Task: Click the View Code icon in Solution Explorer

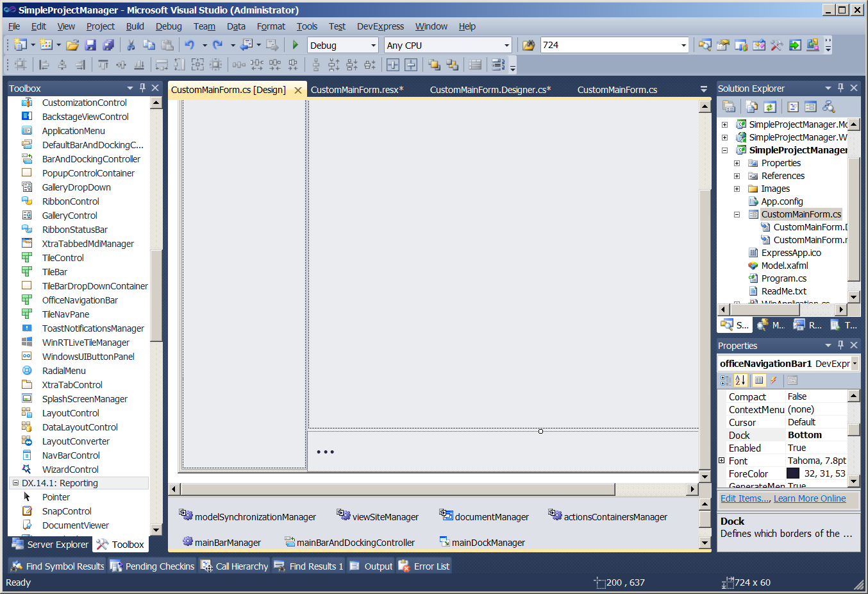Action: coord(793,106)
